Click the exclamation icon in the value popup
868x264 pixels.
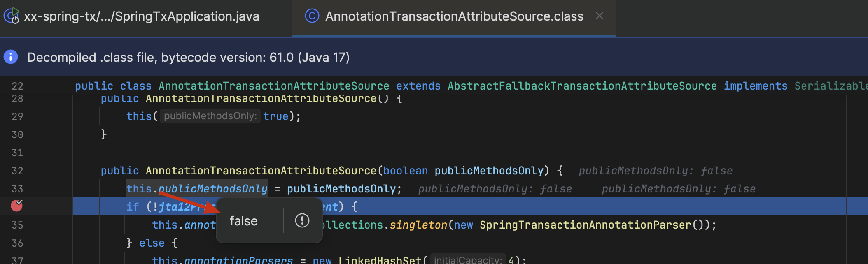coord(302,220)
